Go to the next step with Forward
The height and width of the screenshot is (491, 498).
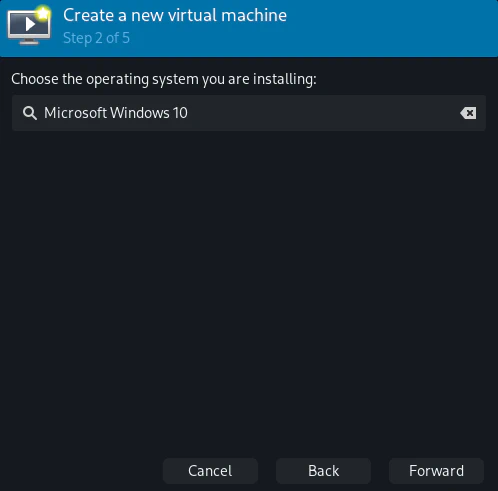[436, 471]
